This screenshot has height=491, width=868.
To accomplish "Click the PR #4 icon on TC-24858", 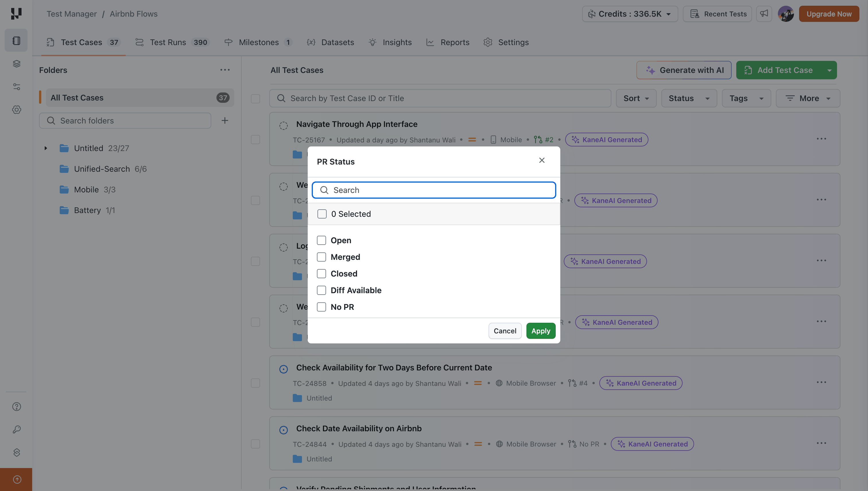I will 572,383.
